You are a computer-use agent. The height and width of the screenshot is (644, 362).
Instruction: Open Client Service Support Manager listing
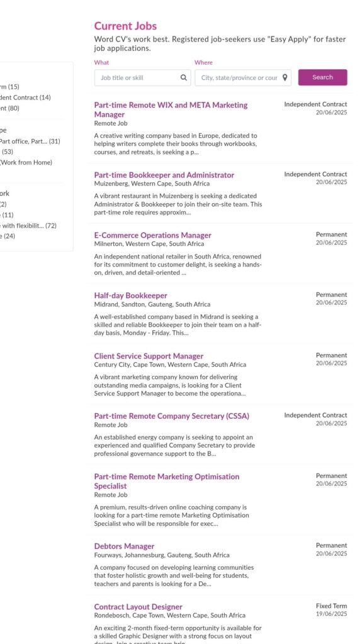pos(149,356)
